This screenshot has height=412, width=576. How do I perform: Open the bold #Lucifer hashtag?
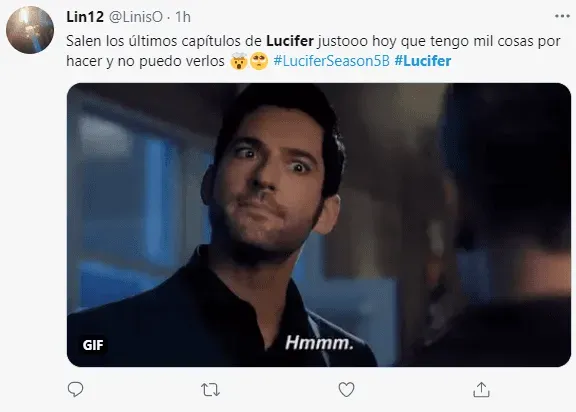422,61
